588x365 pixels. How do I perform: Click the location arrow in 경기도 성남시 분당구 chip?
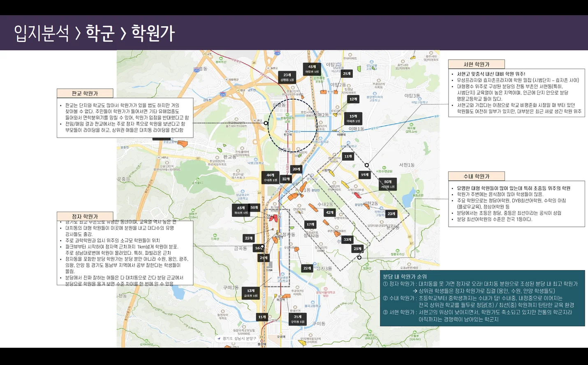tap(219, 339)
